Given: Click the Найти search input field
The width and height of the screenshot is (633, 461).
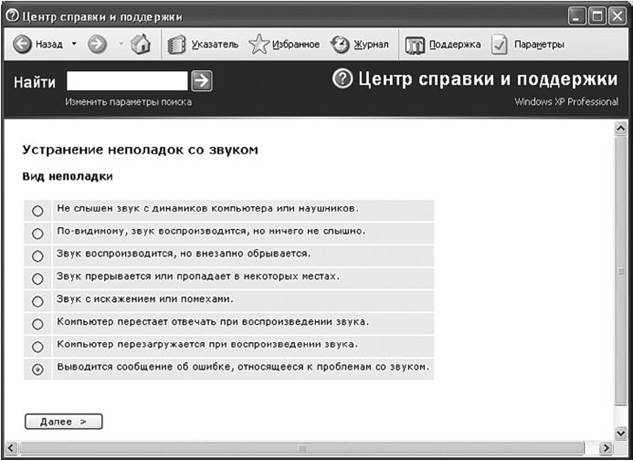Looking at the screenshot, I should (127, 81).
